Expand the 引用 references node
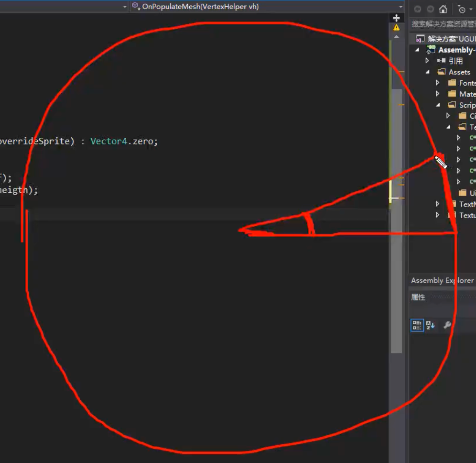Image resolution: width=476 pixels, height=463 pixels. coord(427,60)
